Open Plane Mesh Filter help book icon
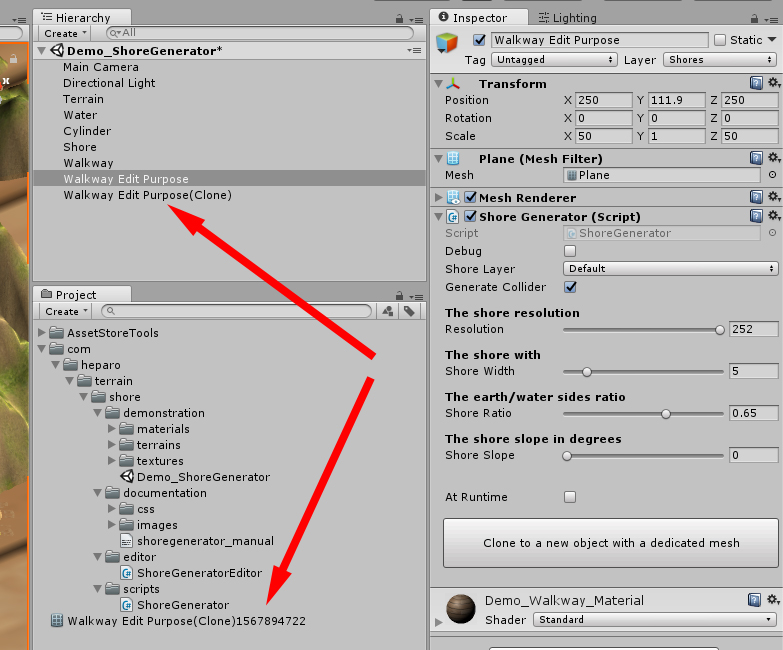Image resolution: width=783 pixels, height=650 pixels. (756, 158)
